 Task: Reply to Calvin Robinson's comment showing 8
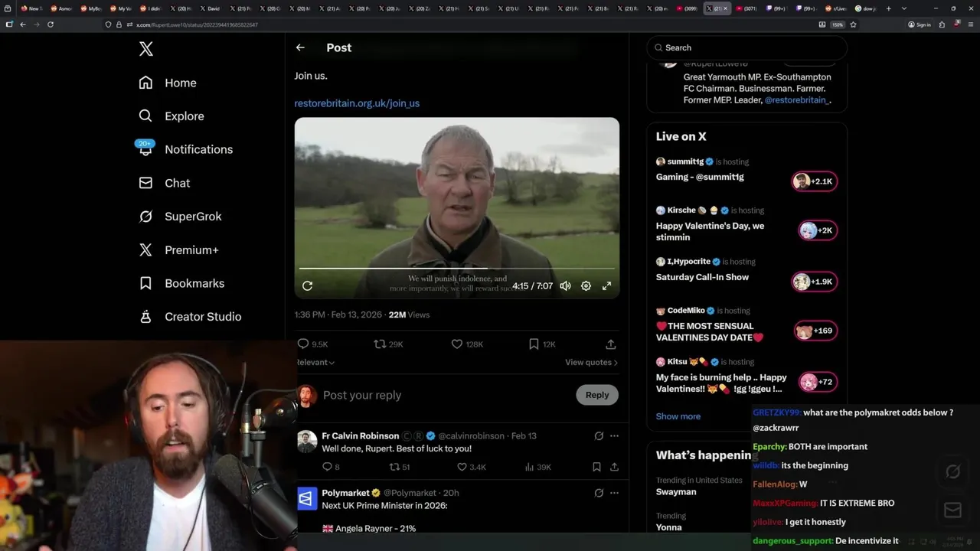click(331, 467)
